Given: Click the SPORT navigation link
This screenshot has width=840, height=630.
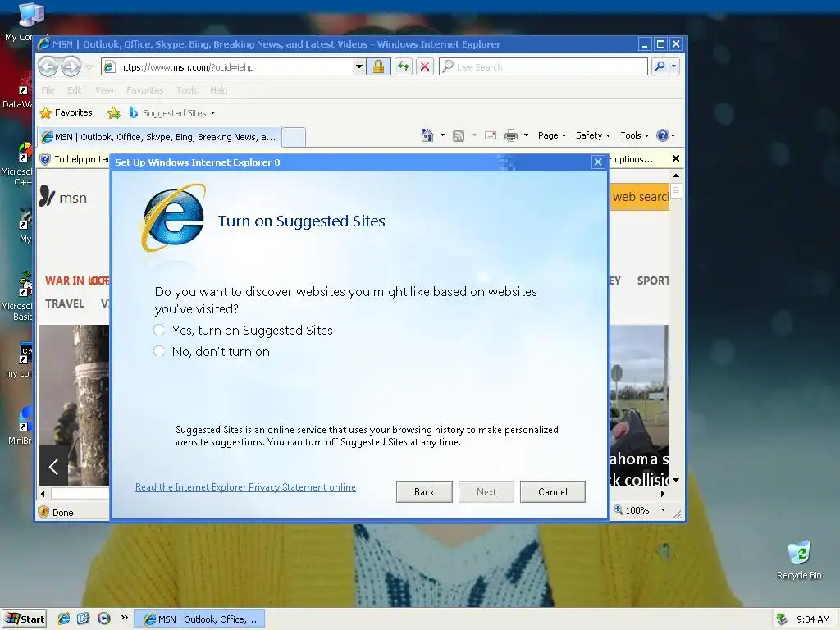Looking at the screenshot, I should (x=653, y=281).
